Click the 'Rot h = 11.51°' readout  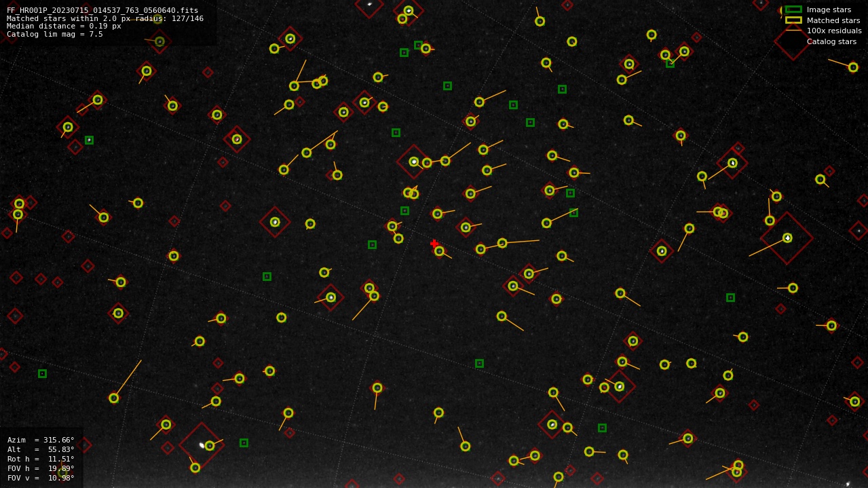tap(41, 459)
